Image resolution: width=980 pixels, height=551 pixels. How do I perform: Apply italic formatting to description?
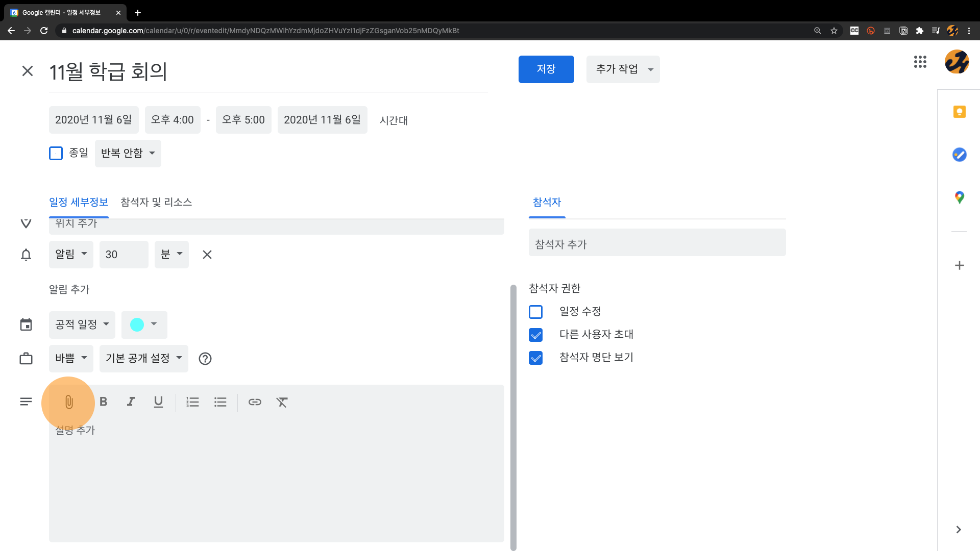(131, 402)
